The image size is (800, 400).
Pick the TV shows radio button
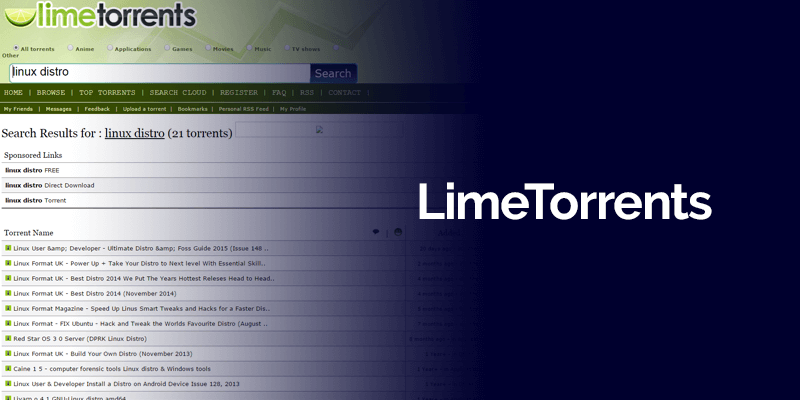tap(287, 47)
